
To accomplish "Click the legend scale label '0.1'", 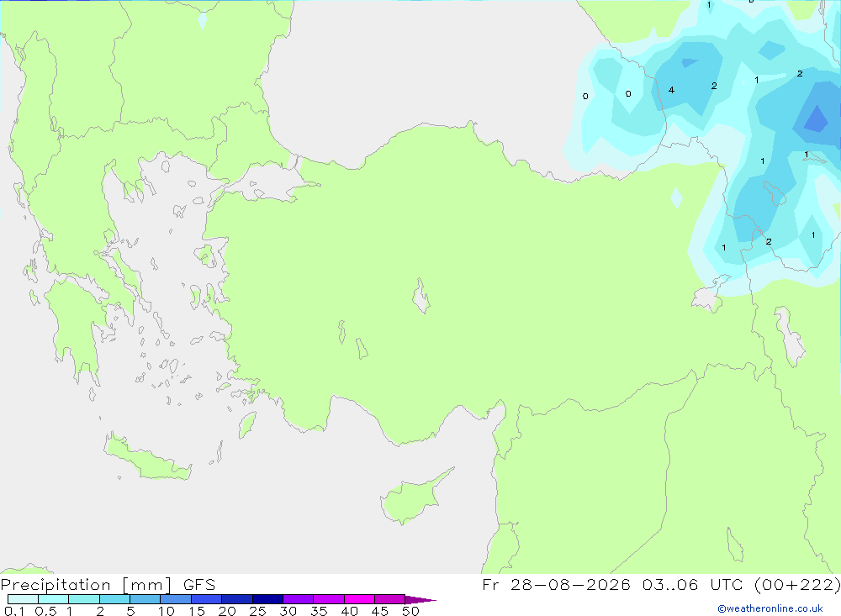I will pos(14,611).
